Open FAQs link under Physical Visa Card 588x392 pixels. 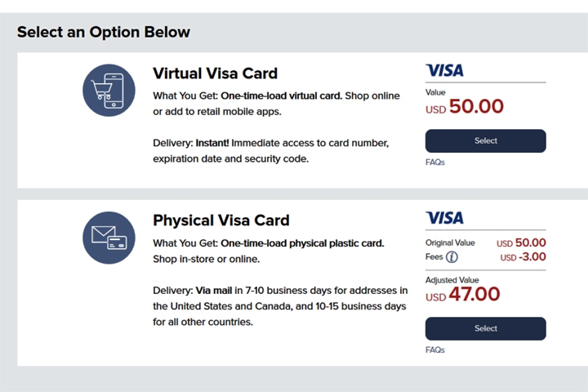[435, 350]
